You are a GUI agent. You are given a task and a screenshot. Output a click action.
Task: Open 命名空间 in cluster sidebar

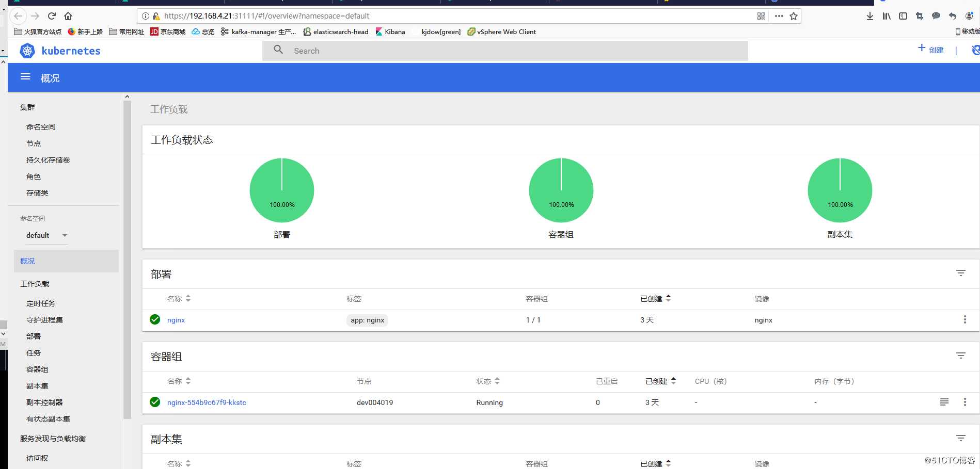tap(41, 127)
